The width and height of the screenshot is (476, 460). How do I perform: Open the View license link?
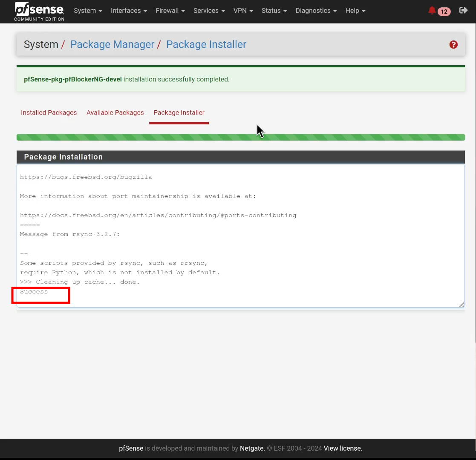pos(343,448)
